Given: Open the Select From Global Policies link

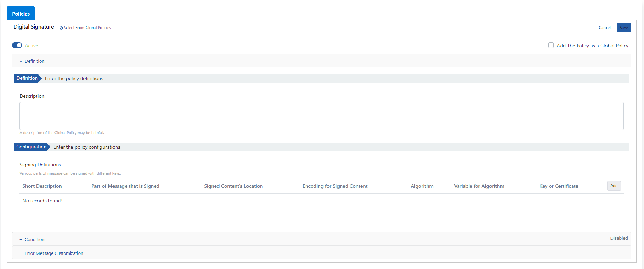Looking at the screenshot, I should click(87, 28).
